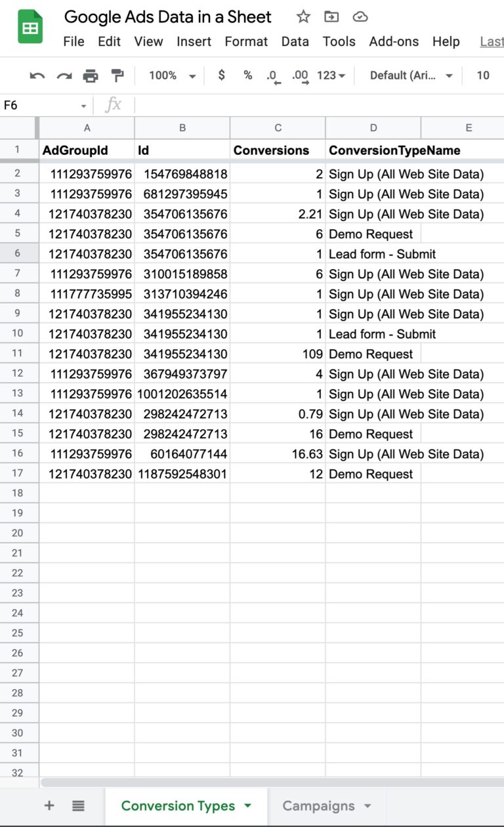Viewport: 504px width, 827px height.
Task: Open the font dropdown showing Default
Action: [410, 75]
